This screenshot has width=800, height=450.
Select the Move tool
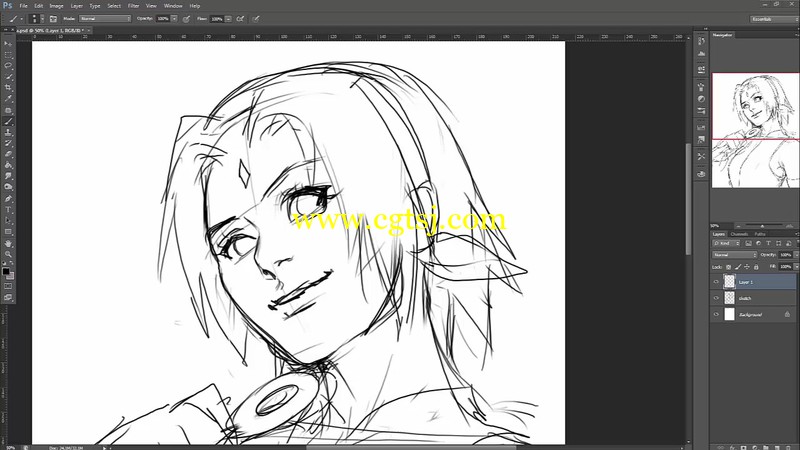click(8, 44)
